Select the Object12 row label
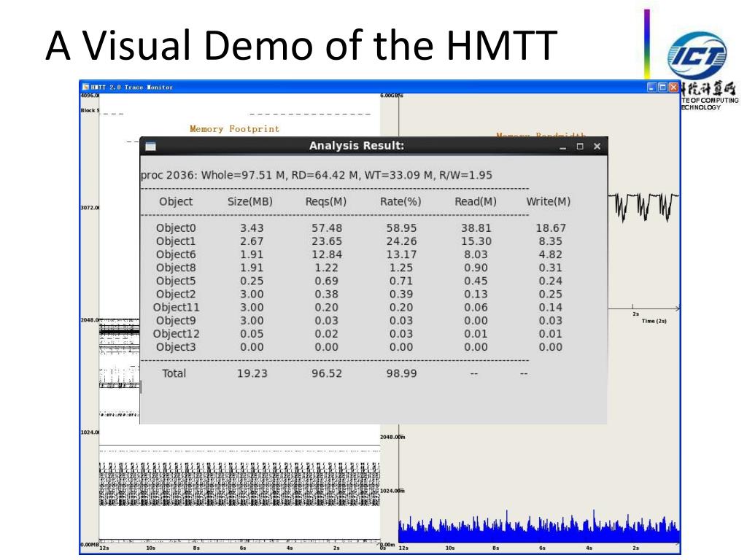 click(176, 334)
